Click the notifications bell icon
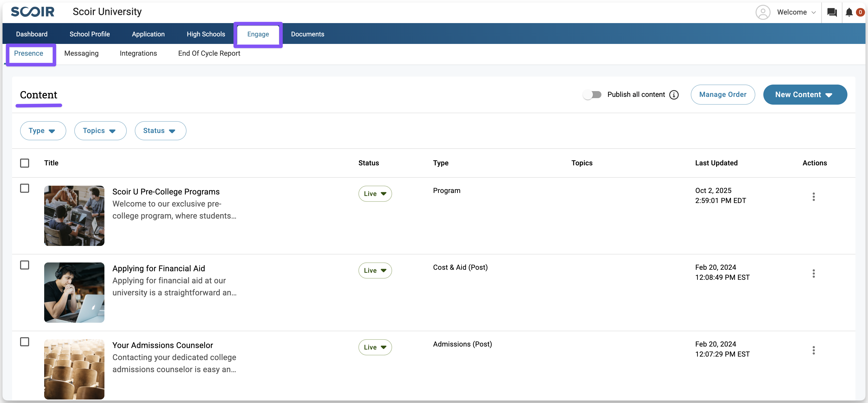The height and width of the screenshot is (403, 868). point(849,13)
